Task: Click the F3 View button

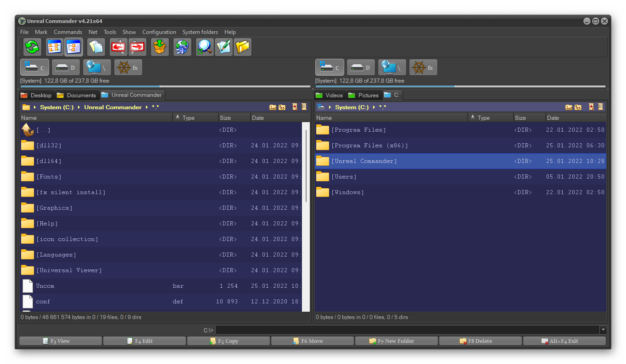Action: click(x=61, y=341)
